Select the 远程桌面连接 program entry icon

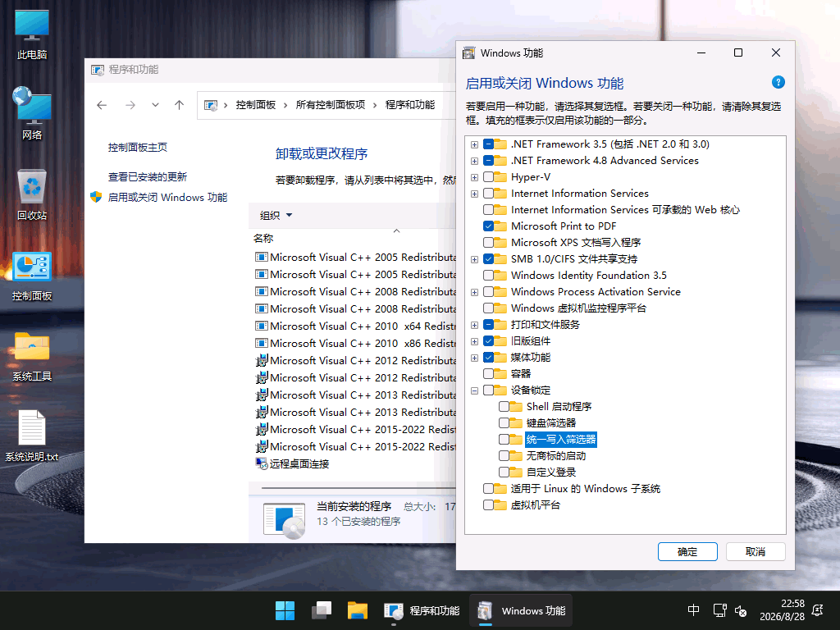[262, 464]
